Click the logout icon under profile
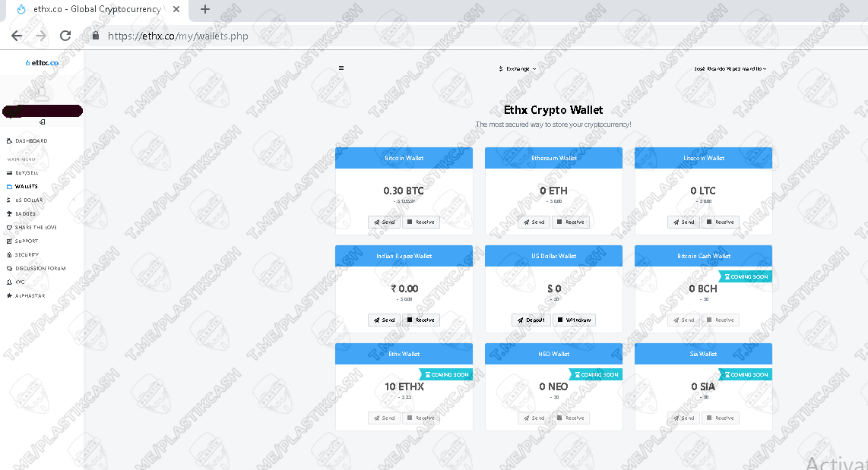868x470 pixels. pos(42,121)
